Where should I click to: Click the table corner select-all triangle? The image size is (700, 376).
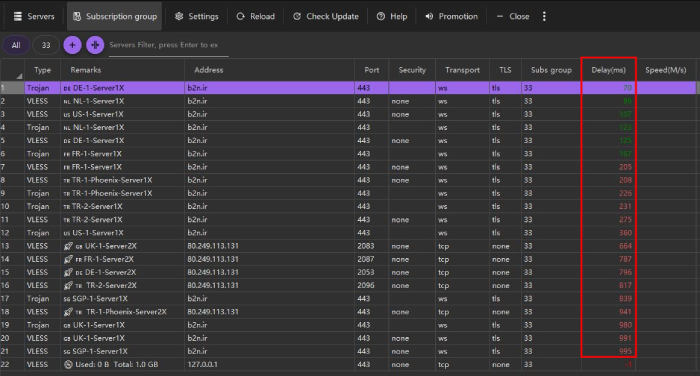coord(19,76)
